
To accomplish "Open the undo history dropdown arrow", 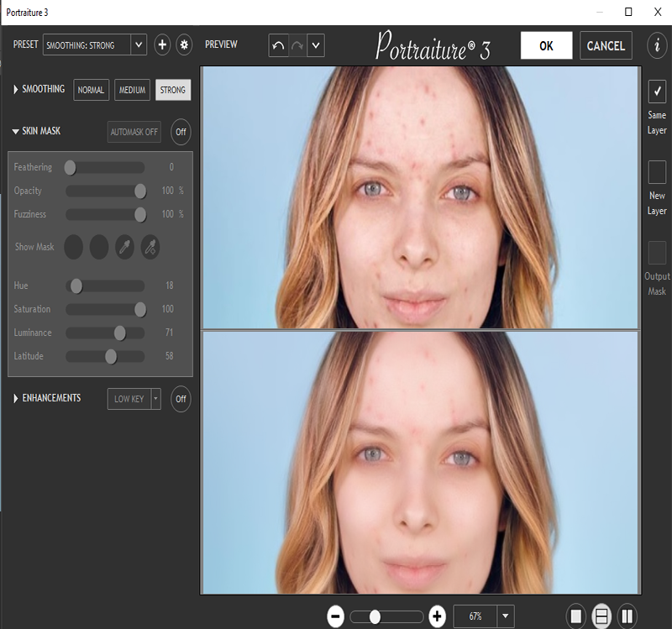I will (x=316, y=45).
